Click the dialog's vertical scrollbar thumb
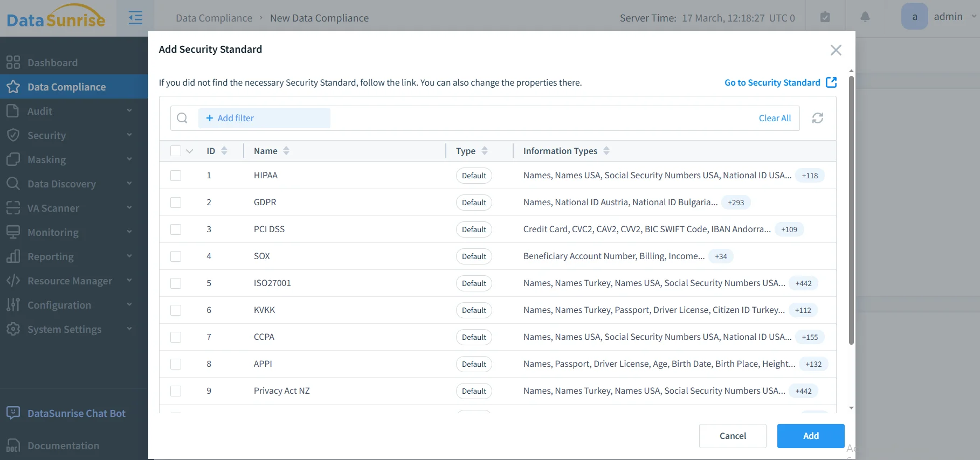 point(851,210)
